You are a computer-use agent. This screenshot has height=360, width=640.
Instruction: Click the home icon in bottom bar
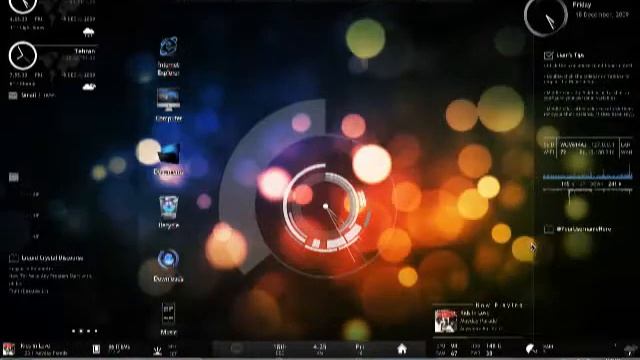click(x=402, y=349)
